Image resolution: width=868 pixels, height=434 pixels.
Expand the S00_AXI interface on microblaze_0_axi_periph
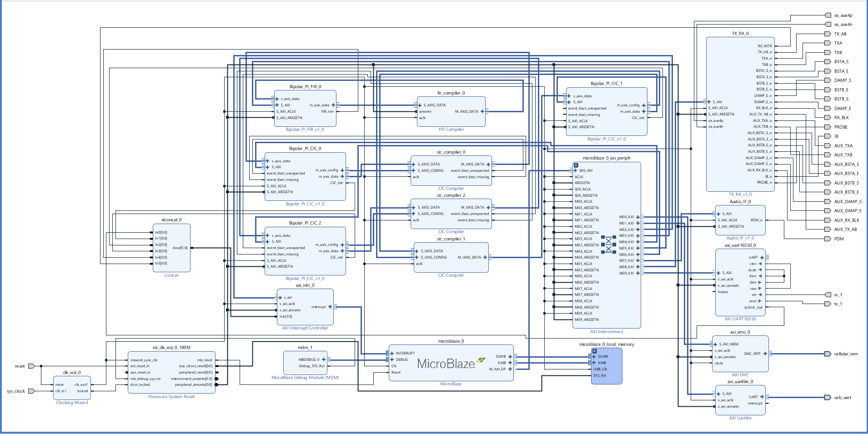[x=575, y=170]
